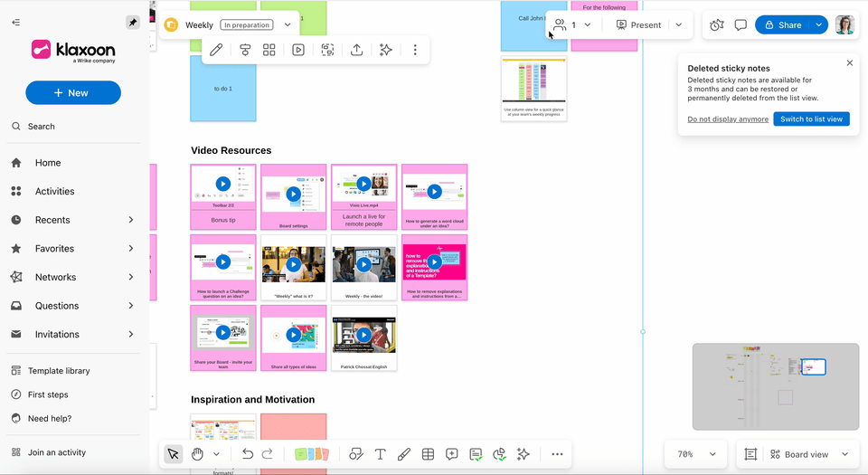Click the user profile avatar
The image size is (868, 475).
pyautogui.click(x=844, y=25)
